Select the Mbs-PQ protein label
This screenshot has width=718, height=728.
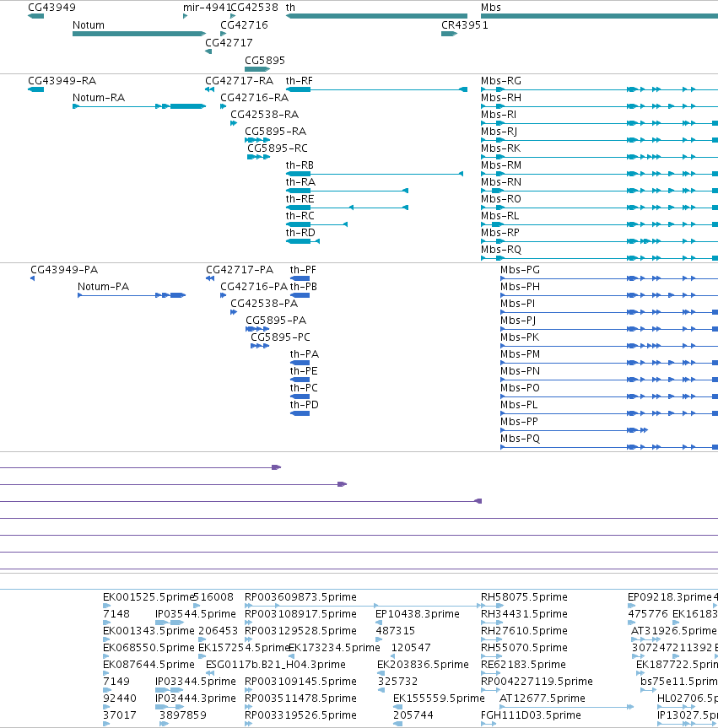click(x=521, y=439)
